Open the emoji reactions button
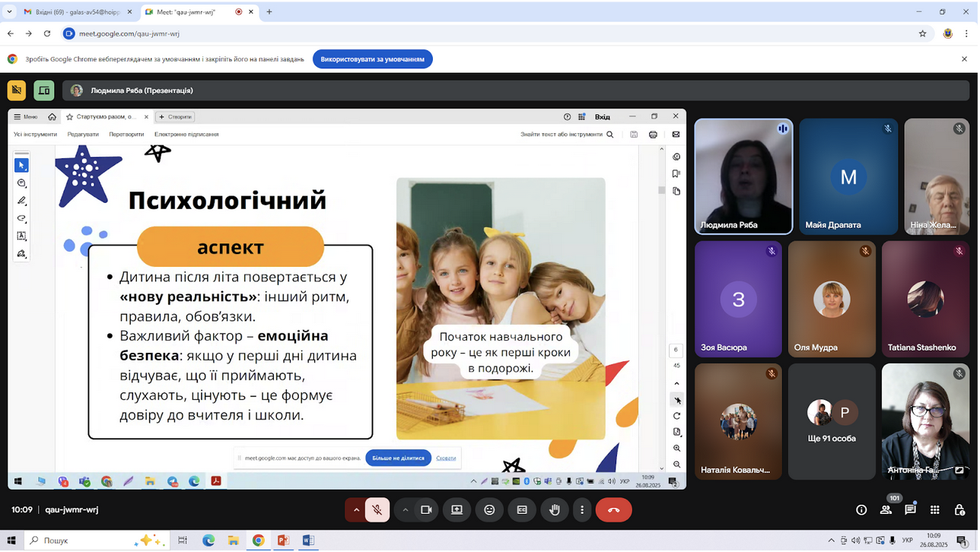The height and width of the screenshot is (552, 980). (490, 511)
